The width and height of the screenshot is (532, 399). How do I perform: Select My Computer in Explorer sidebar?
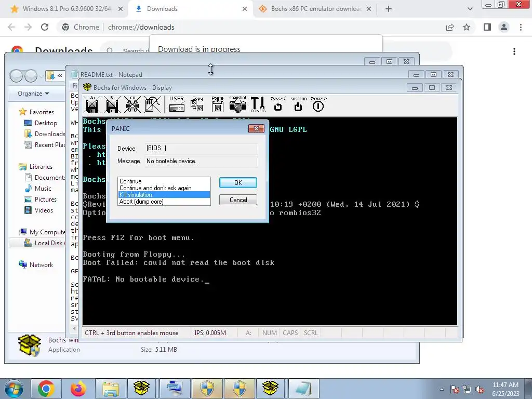(x=42, y=232)
